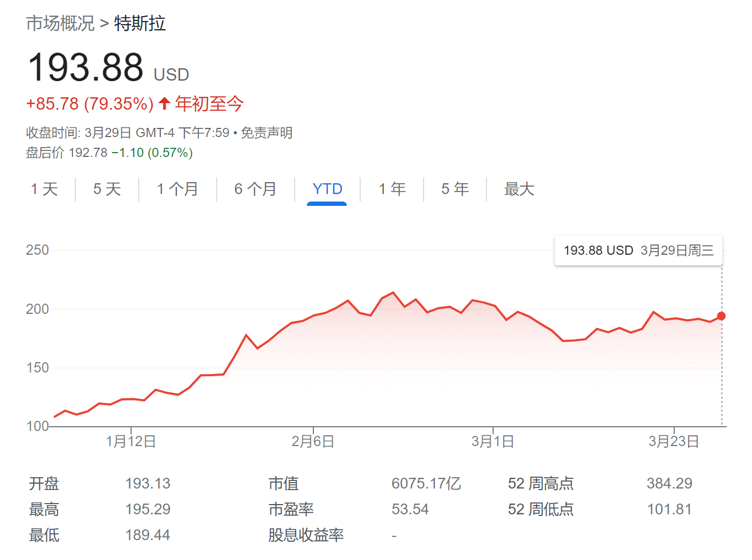Click the 3月23日 axis date label
This screenshot has width=752, height=560.
point(674,442)
